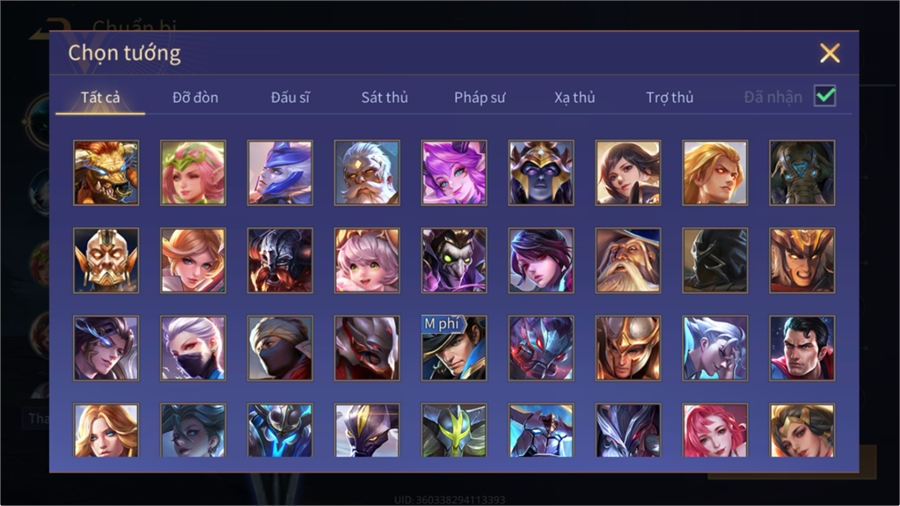This screenshot has width=900, height=506.
Task: Open the 'Sát thủ' tab
Action: coord(385,98)
